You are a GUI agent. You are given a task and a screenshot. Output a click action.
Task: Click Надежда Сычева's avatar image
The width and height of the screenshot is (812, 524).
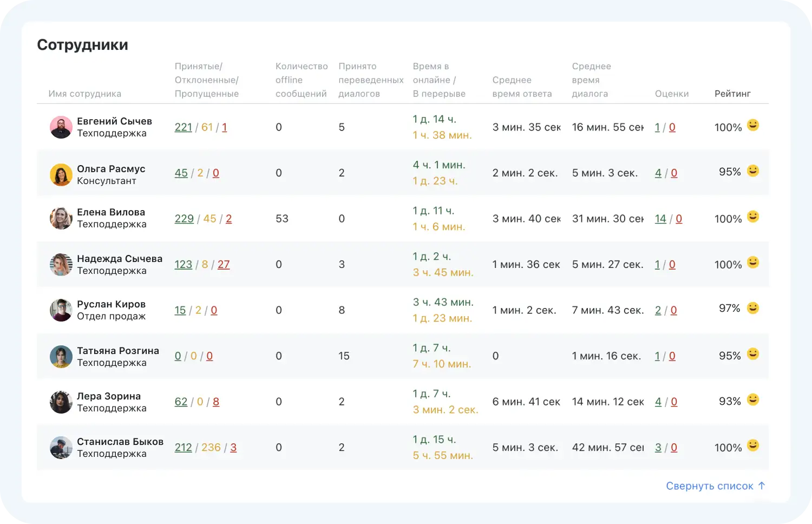point(61,265)
